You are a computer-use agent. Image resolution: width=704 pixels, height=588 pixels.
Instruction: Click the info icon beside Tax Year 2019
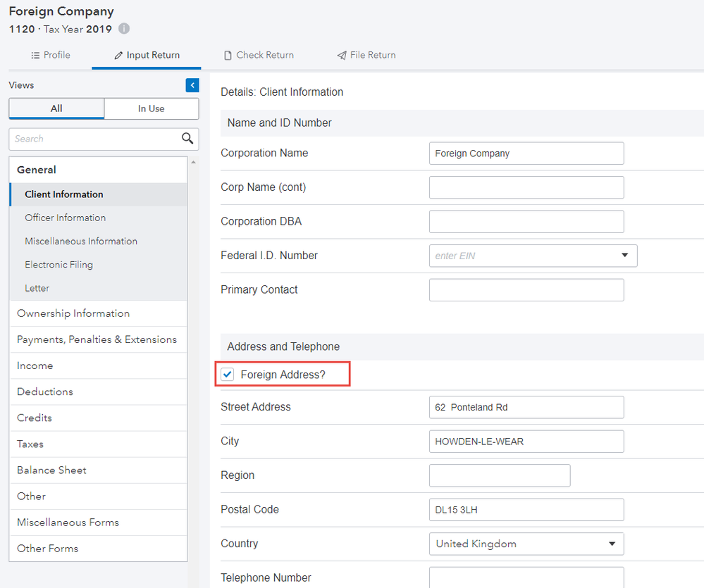(x=124, y=29)
